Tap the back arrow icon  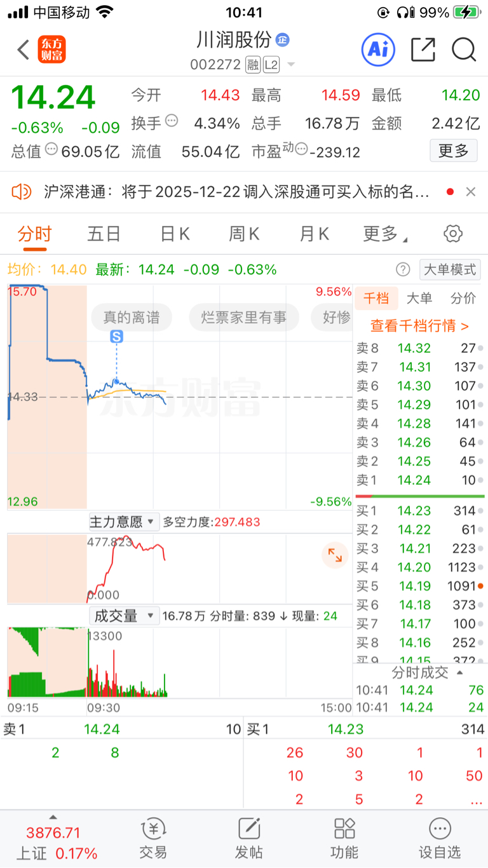(x=24, y=50)
